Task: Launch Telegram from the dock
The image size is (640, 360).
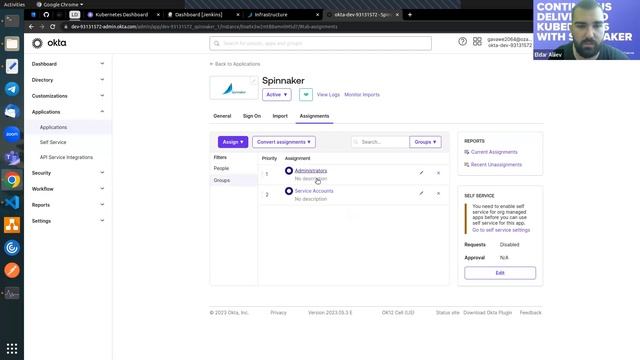Action: (12, 89)
